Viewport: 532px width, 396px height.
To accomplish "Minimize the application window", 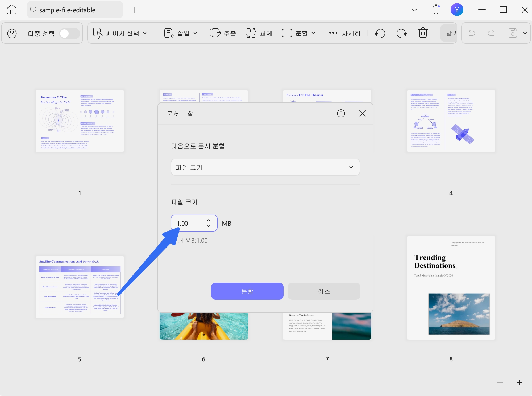I will click(x=482, y=10).
